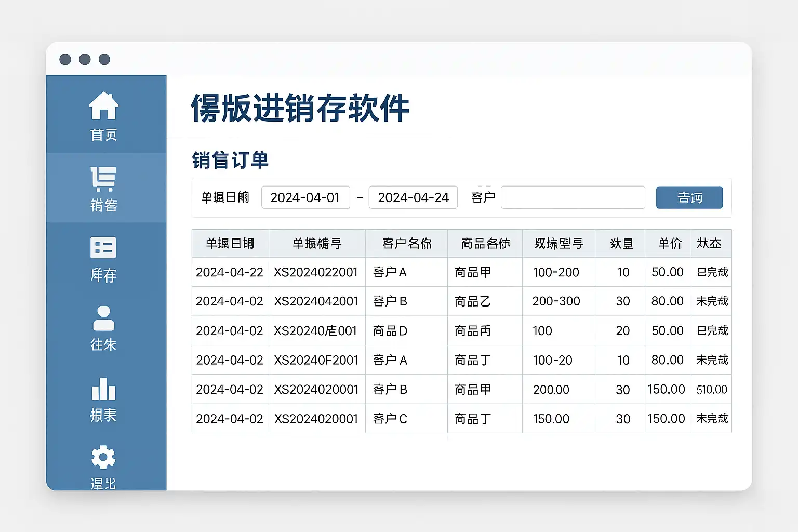
Task: Open the contacts person icon
Action: click(x=103, y=318)
